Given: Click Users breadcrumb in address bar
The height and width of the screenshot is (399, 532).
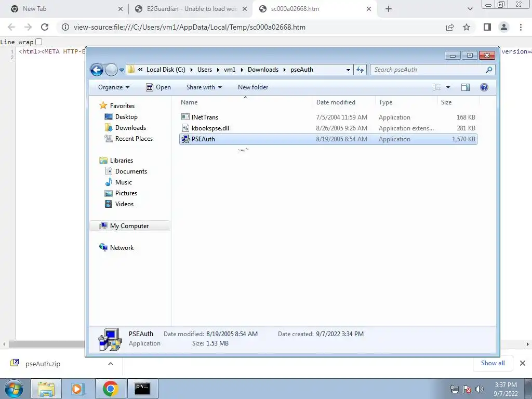Looking at the screenshot, I should pyautogui.click(x=205, y=70).
